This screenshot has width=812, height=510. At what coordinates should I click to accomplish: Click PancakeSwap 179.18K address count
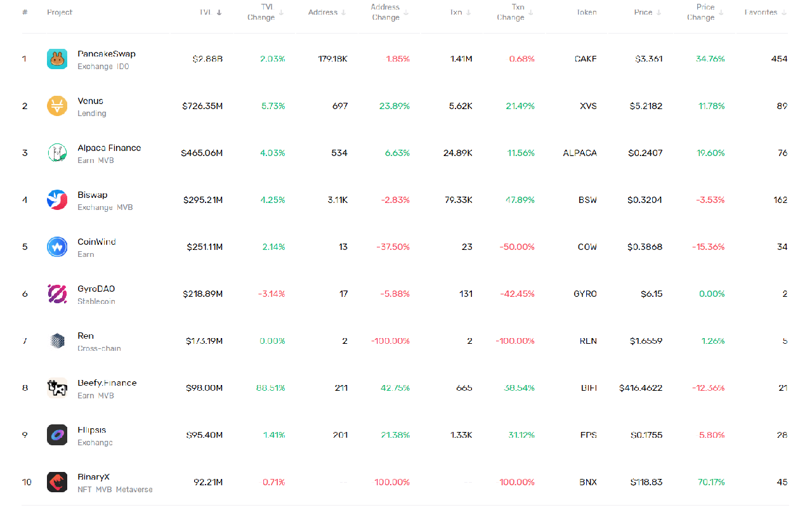(x=332, y=59)
